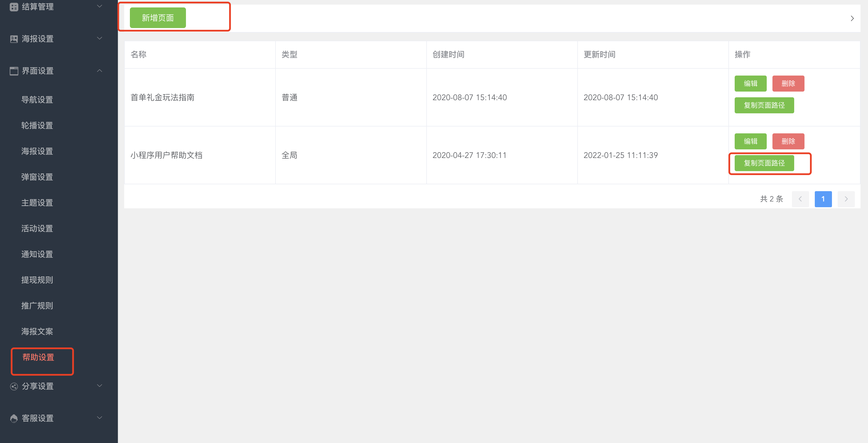Image resolution: width=868 pixels, height=443 pixels.
Task: Click the 分享设置 share icon
Action: [x=14, y=386]
